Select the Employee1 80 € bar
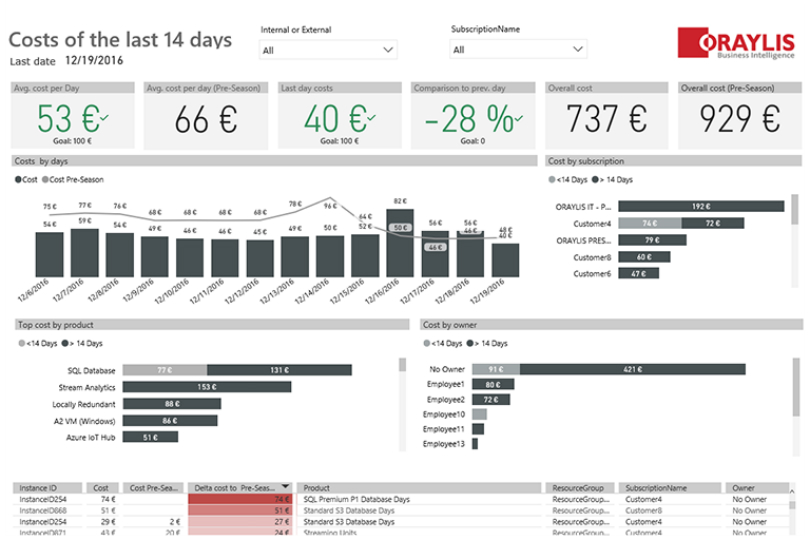Screen dimensions: 810x540 (x=493, y=384)
